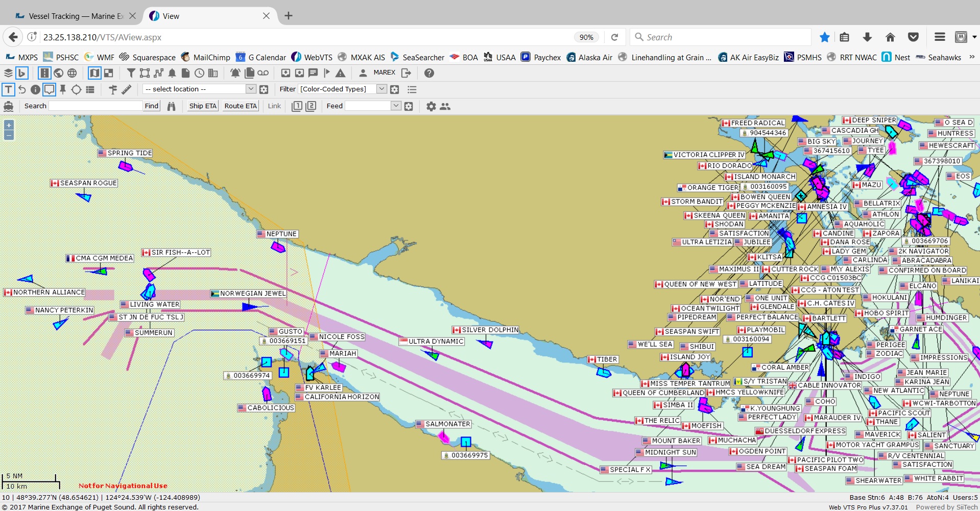Viewport: 980px width, 511px height.
Task: Open the users group icon
Action: pos(445,106)
